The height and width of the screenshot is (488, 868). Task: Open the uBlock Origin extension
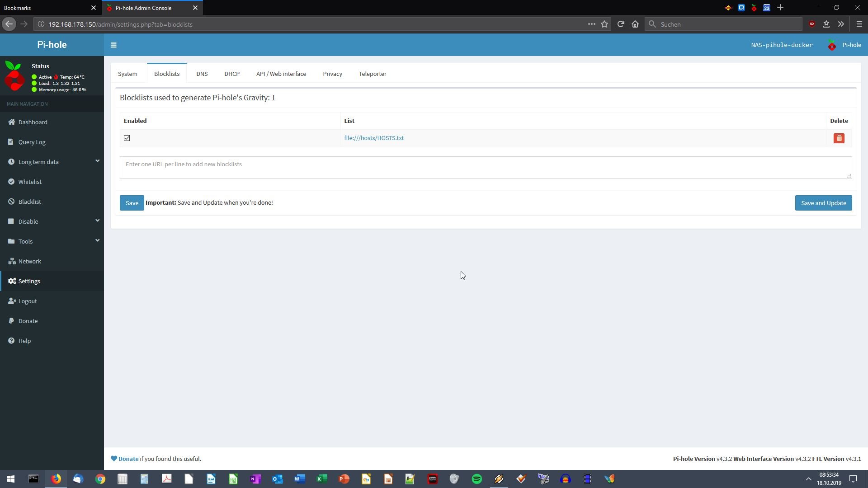(812, 24)
